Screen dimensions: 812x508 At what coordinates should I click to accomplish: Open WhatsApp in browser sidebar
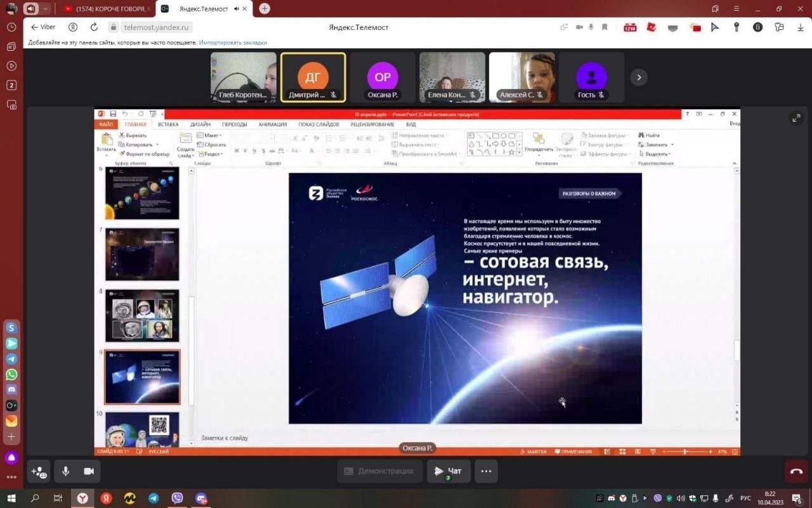click(x=11, y=375)
